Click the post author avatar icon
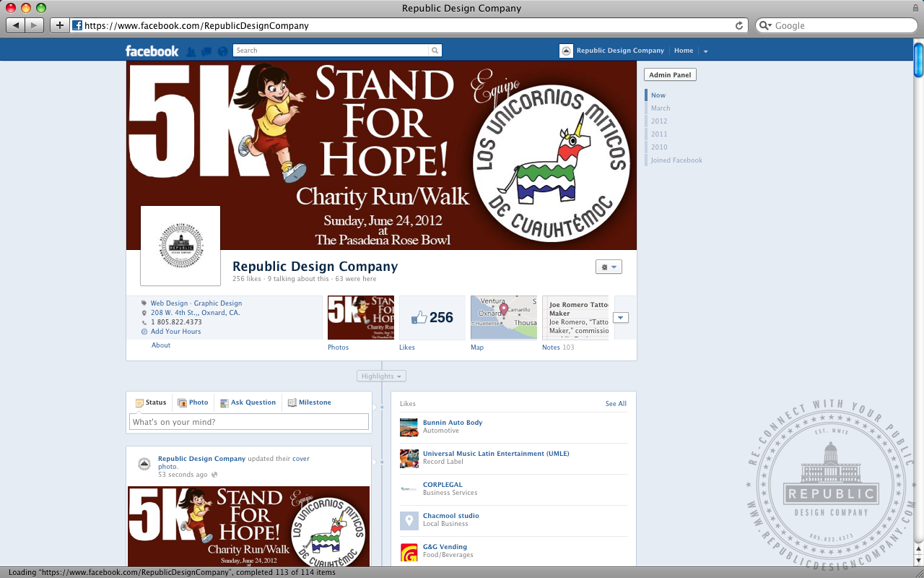The width and height of the screenshot is (924, 578). coord(144,464)
